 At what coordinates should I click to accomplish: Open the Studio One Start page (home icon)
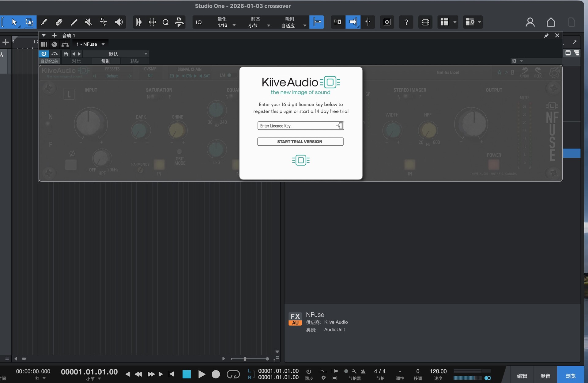coord(551,22)
